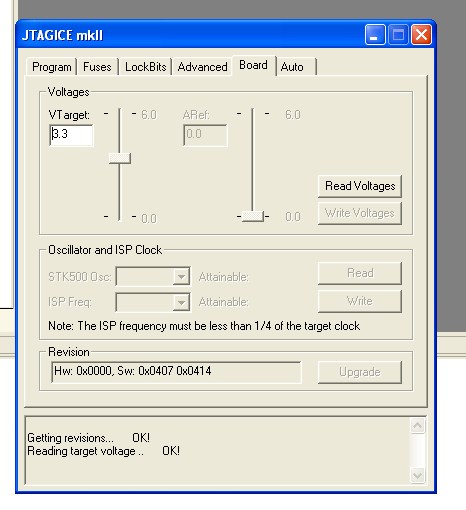Screen dimensions: 466x510
Task: Click the Board tab
Action: click(x=254, y=65)
